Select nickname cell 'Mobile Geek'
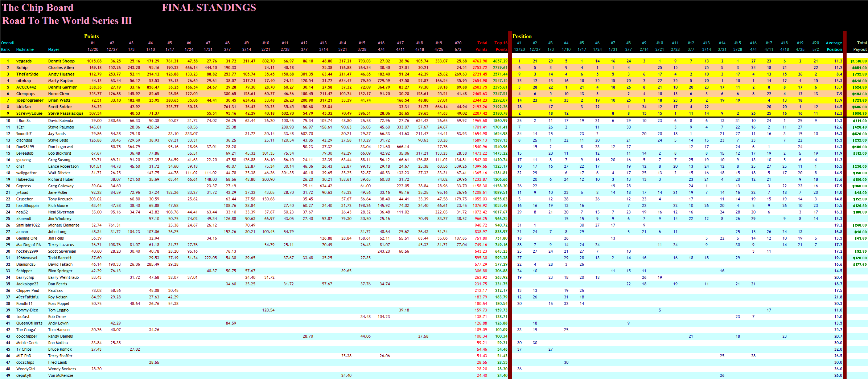The height and width of the screenshot is (379, 868). pos(27,343)
